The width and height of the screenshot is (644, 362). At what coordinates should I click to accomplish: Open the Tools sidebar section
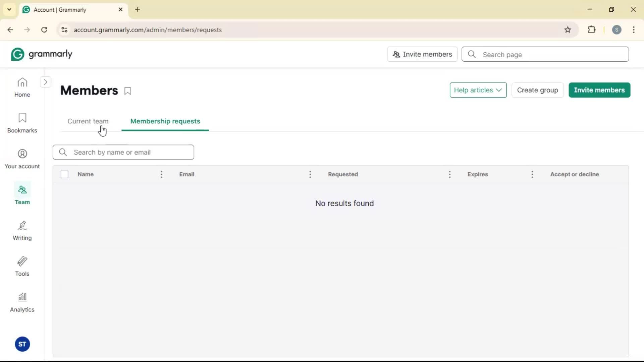click(x=22, y=266)
